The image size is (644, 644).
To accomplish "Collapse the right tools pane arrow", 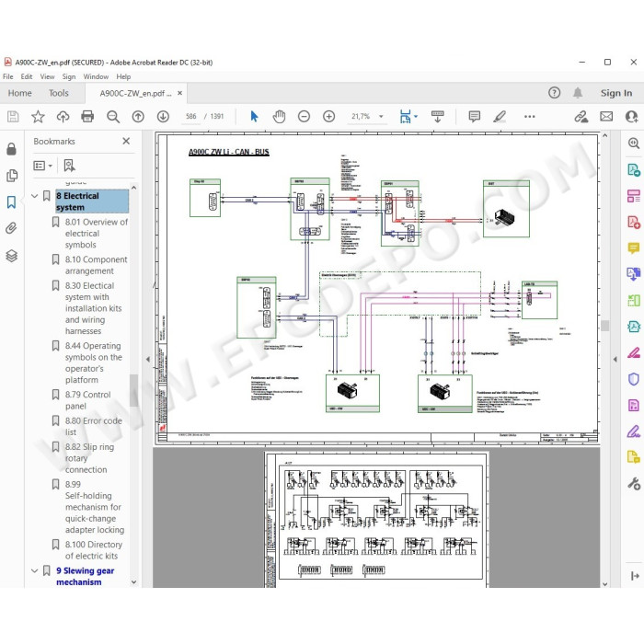I will pyautogui.click(x=615, y=359).
